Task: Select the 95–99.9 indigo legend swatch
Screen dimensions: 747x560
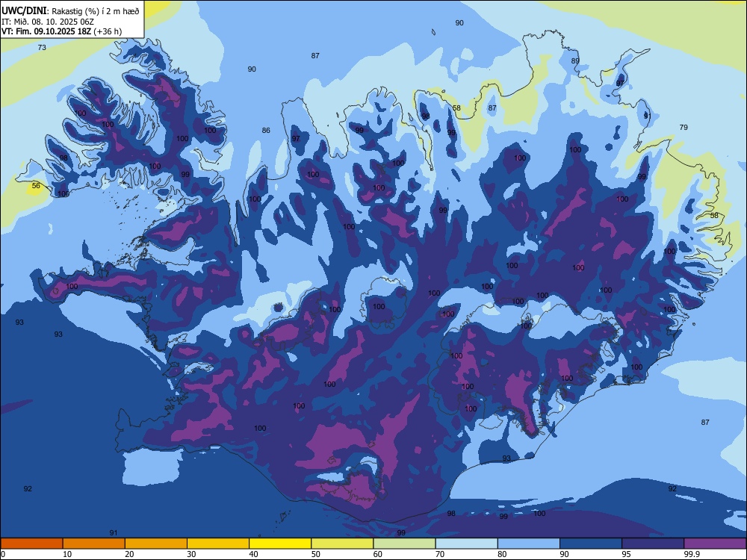Action: [653, 544]
